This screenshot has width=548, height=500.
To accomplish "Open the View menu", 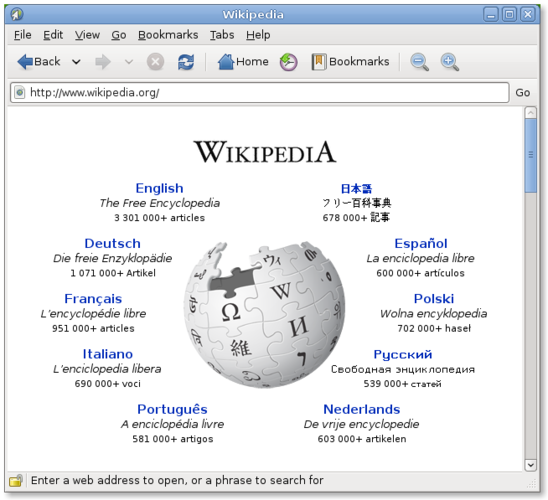I will 87,35.
